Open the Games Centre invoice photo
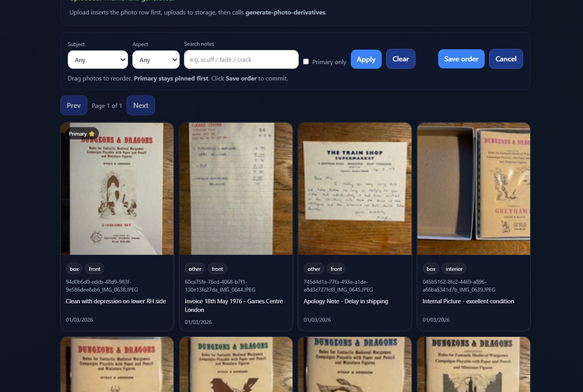Image resolution: width=583 pixels, height=392 pixels. 236,189
